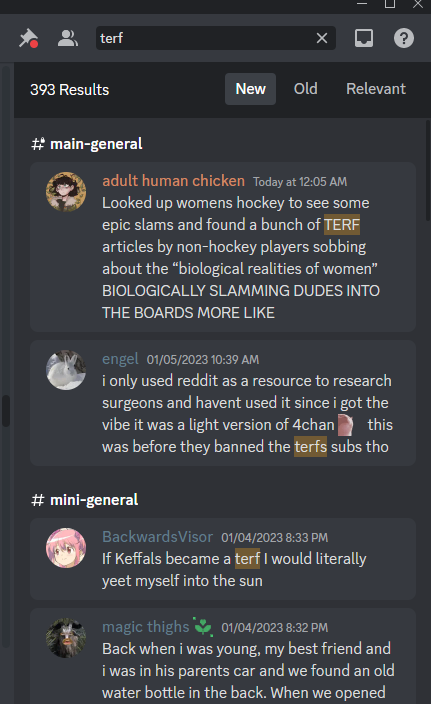Click the search results scrollbar on the right

click(x=427, y=171)
